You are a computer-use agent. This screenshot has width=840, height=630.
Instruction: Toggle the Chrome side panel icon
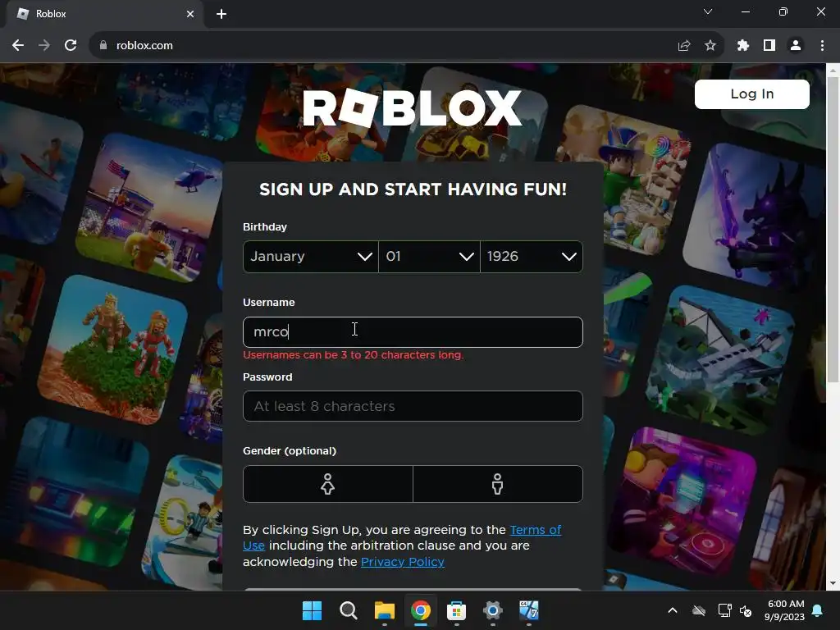coord(769,46)
